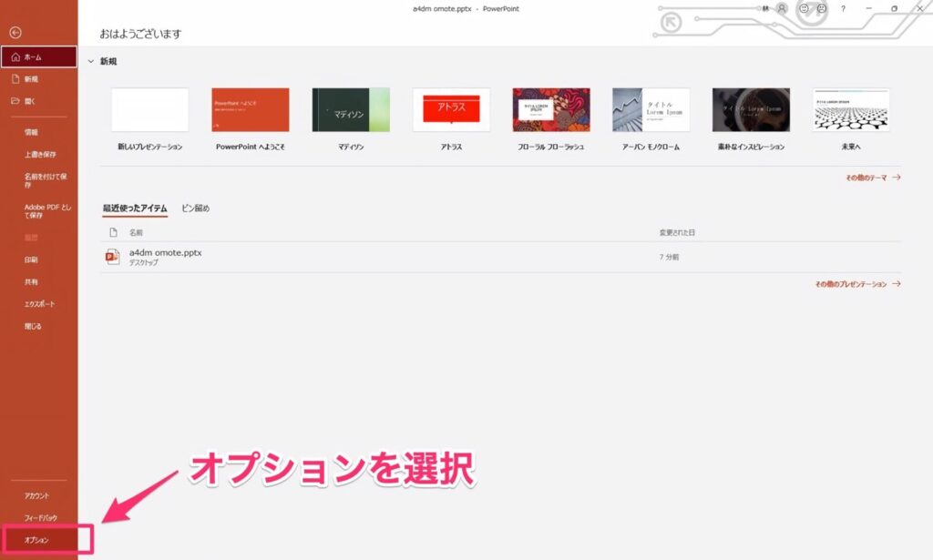Create a 新しいプレゼンテーション blank thumbnail
This screenshot has height=560, width=933.
150,110
